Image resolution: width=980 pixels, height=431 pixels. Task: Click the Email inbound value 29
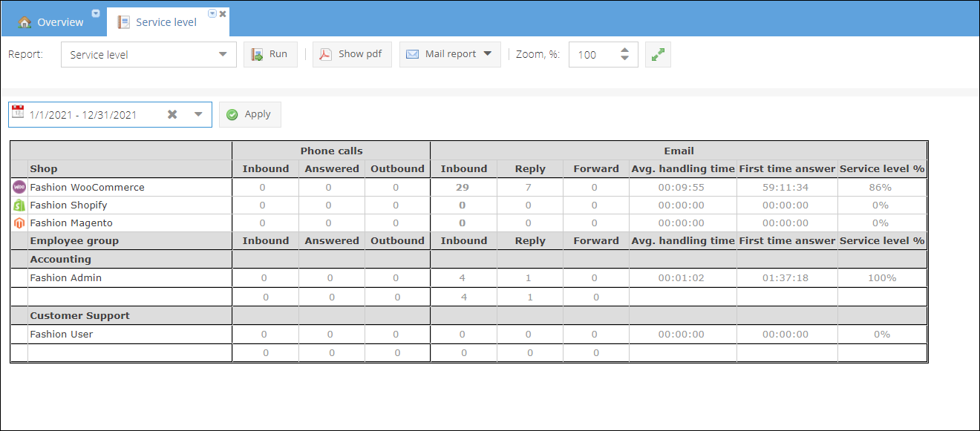click(x=463, y=188)
